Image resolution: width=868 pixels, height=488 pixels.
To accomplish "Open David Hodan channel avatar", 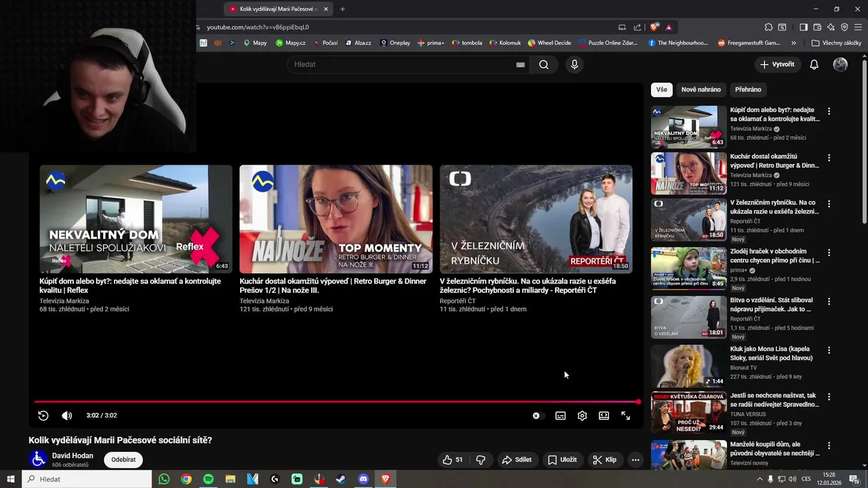I will click(x=39, y=460).
